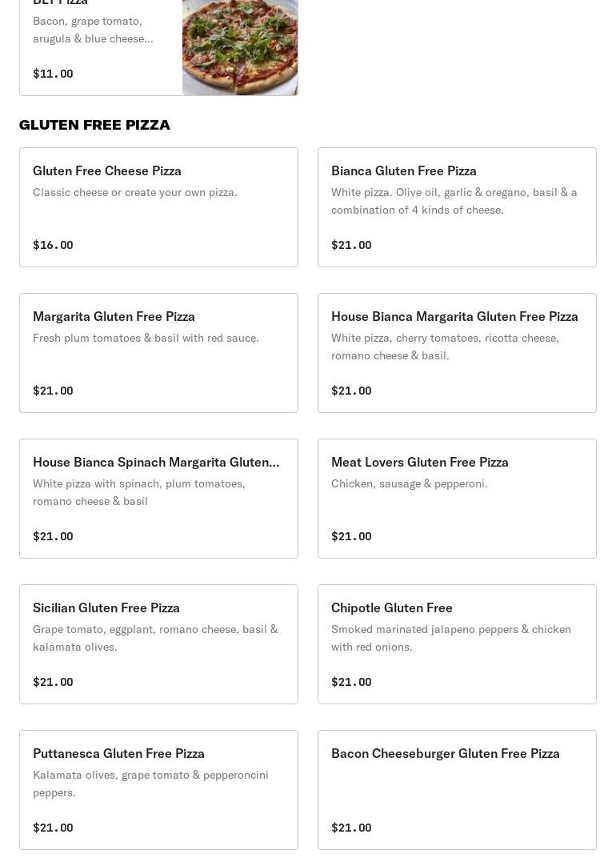Click the grape tomato, eggplant description text

click(x=155, y=638)
